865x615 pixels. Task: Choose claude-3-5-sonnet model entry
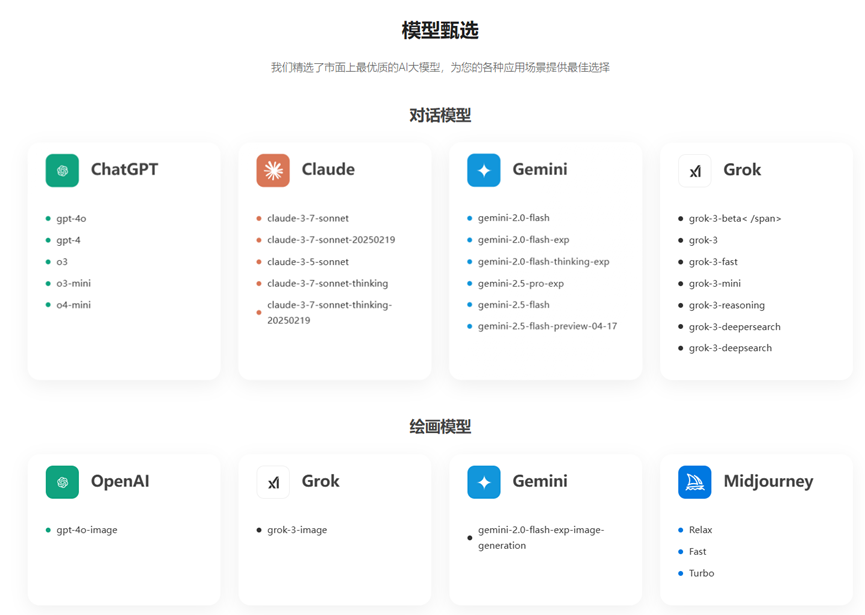pos(308,261)
